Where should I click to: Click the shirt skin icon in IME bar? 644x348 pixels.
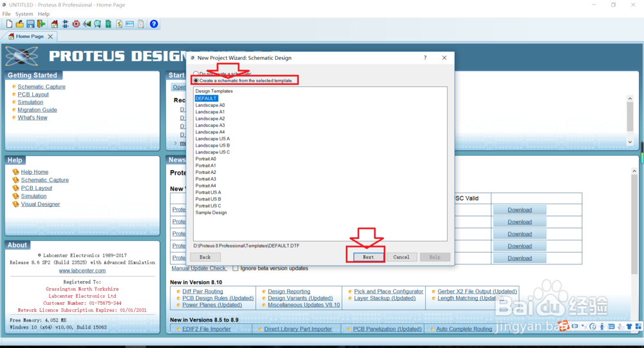[x=629, y=327]
